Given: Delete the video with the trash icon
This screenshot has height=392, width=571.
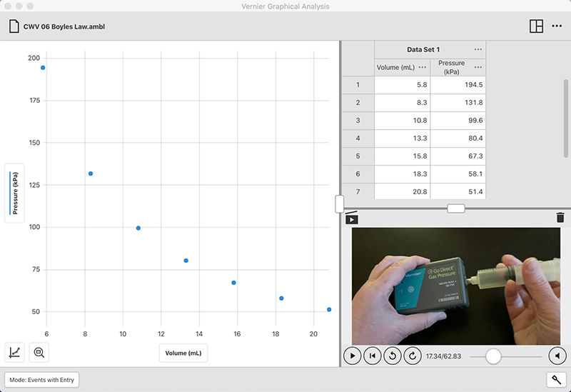Looking at the screenshot, I should [560, 218].
